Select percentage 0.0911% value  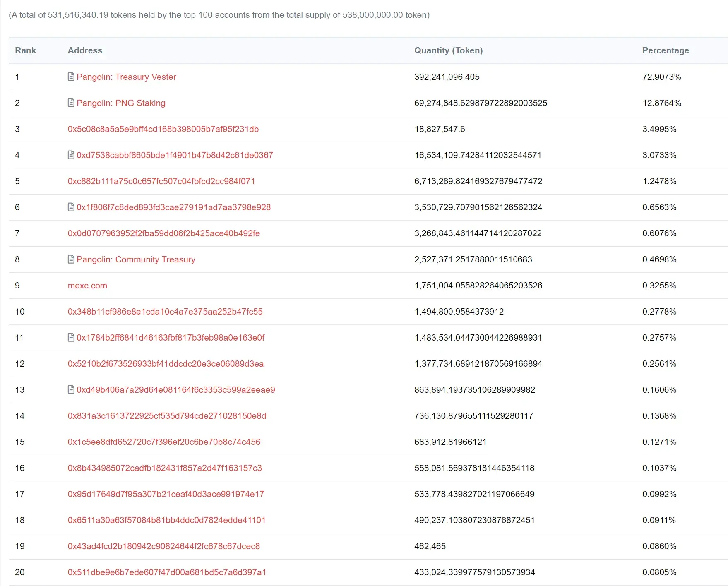click(x=659, y=520)
